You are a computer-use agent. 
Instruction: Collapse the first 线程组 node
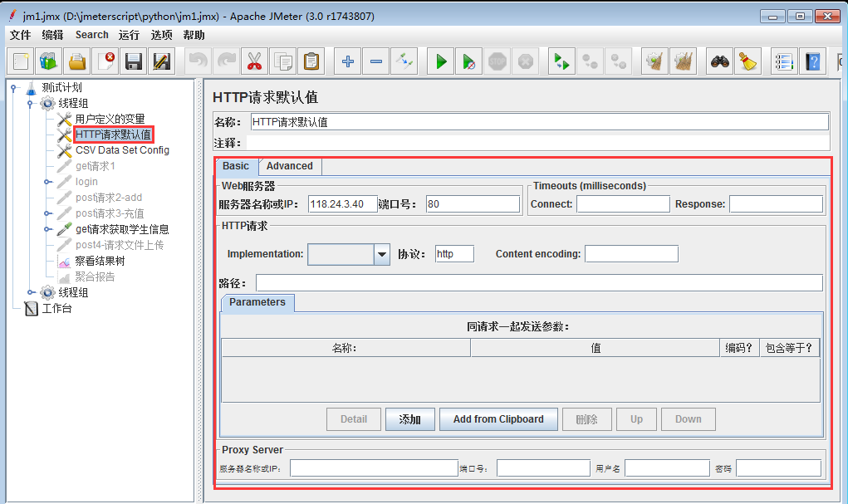point(31,103)
